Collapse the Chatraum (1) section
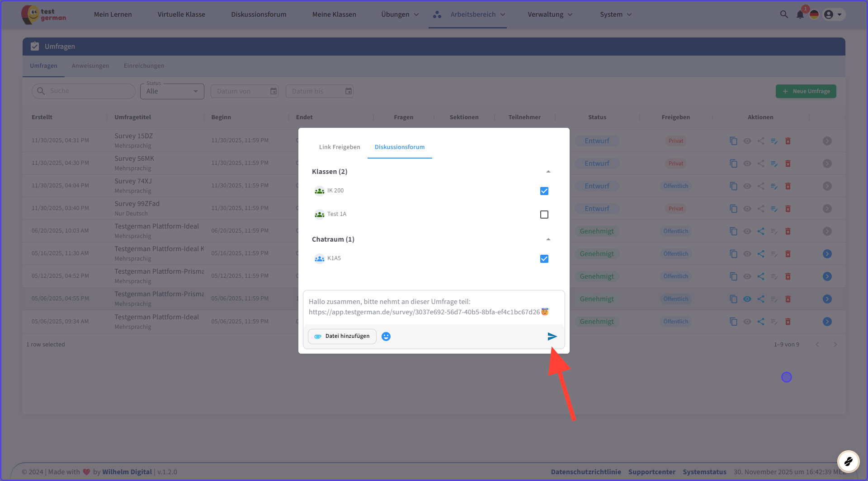868x481 pixels. tap(548, 239)
